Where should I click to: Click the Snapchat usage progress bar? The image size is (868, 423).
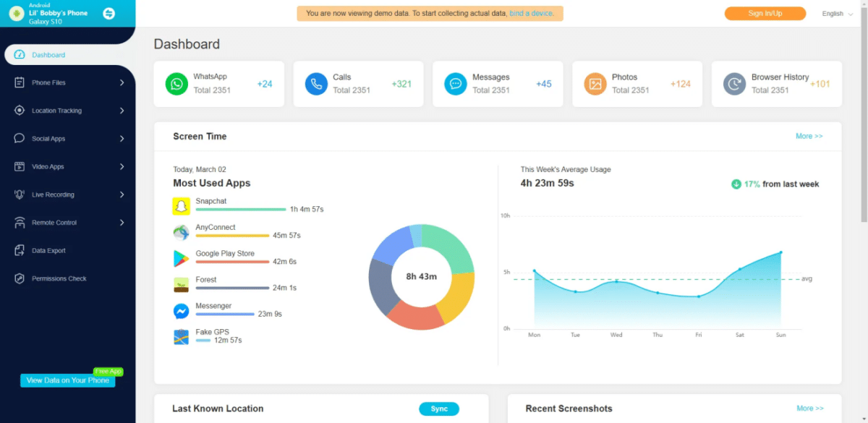[x=240, y=210]
